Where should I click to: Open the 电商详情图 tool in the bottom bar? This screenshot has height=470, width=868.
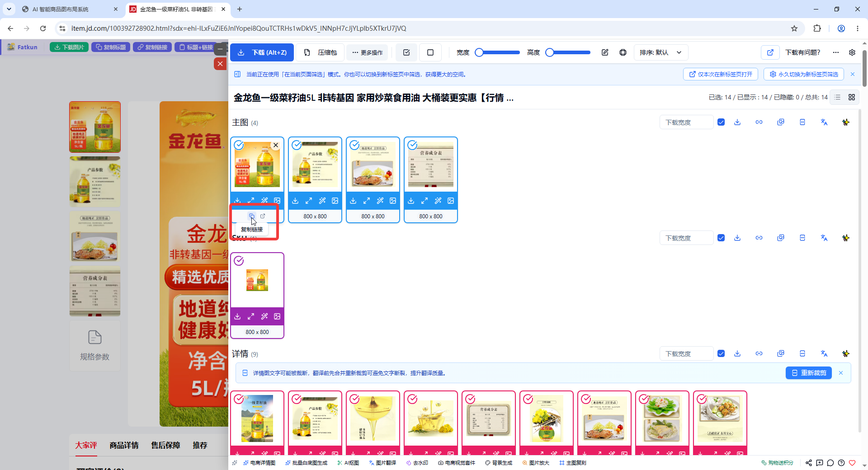259,463
